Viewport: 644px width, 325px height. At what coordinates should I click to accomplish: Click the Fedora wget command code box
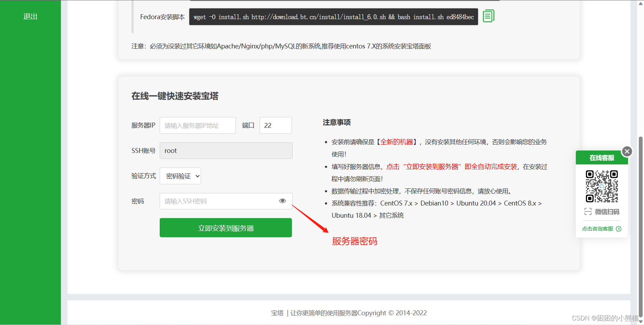(334, 17)
